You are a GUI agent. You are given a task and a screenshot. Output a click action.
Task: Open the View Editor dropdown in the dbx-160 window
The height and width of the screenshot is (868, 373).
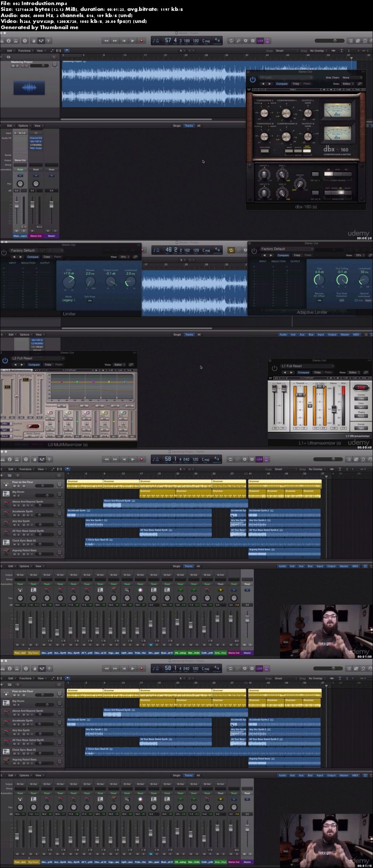click(x=348, y=84)
